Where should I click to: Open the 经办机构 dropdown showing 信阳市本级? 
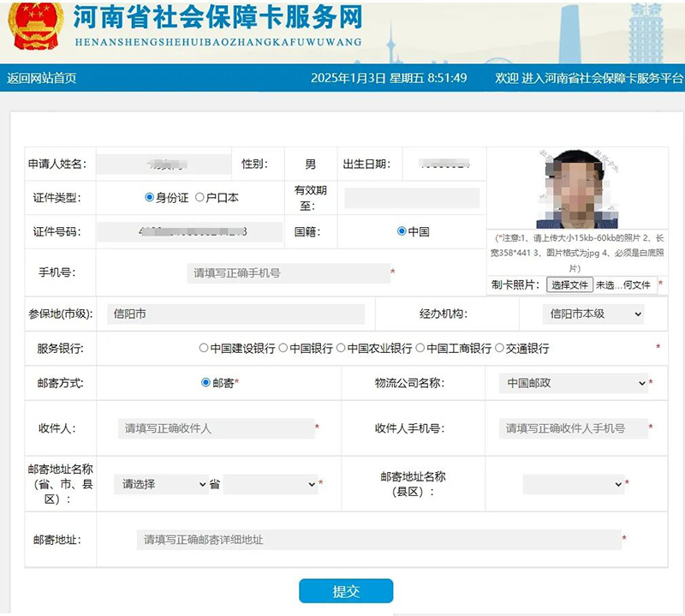click(593, 314)
